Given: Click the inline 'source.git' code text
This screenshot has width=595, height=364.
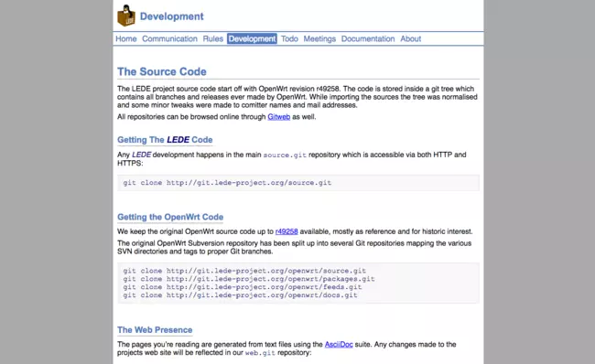Looking at the screenshot, I should pos(285,155).
